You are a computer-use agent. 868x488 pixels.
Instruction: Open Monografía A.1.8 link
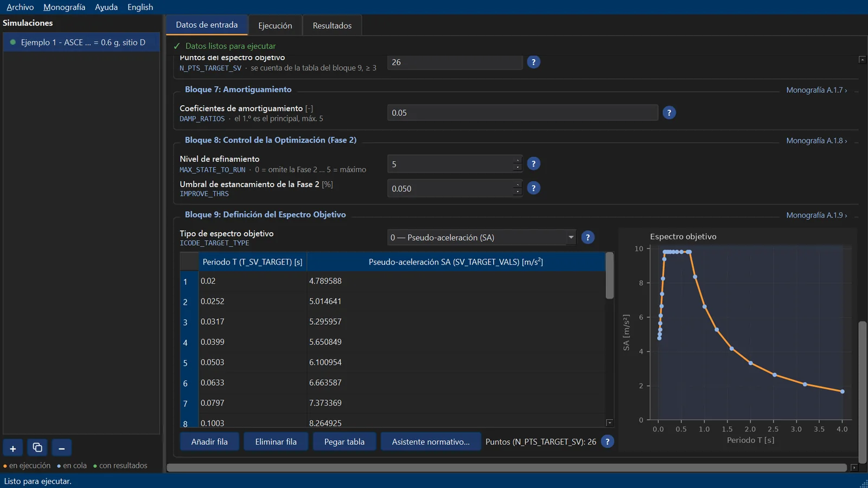(816, 140)
